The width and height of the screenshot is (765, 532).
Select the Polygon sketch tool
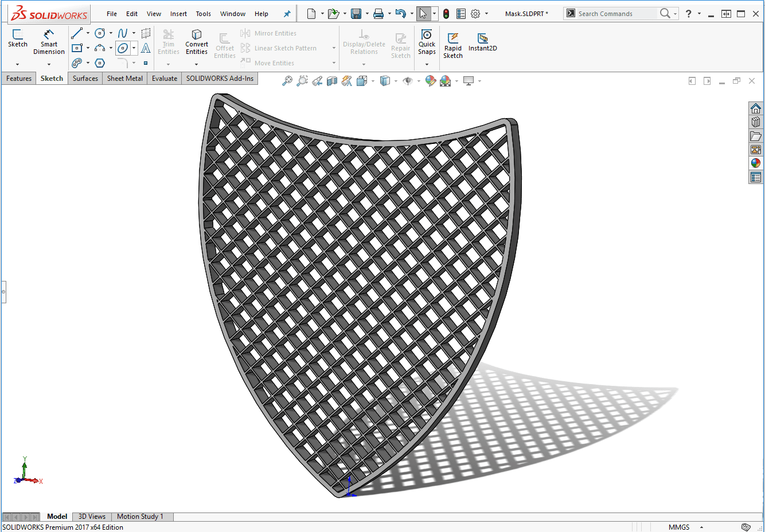tap(100, 63)
